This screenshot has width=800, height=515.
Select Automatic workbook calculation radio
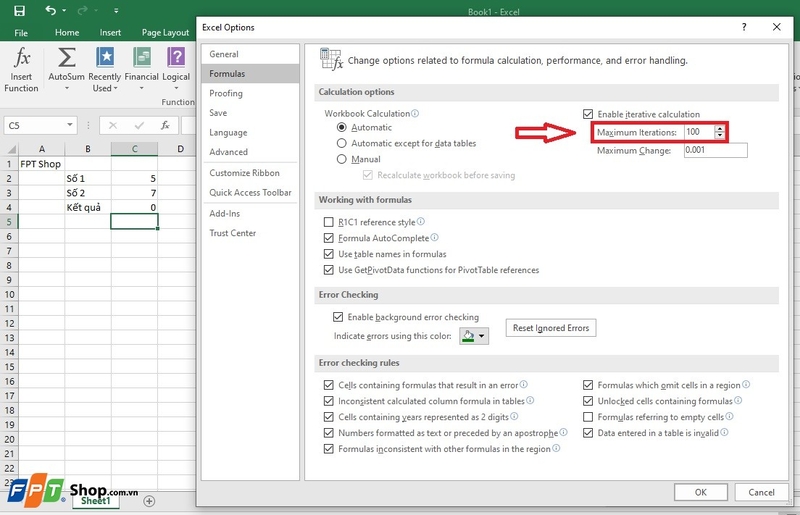(x=341, y=127)
